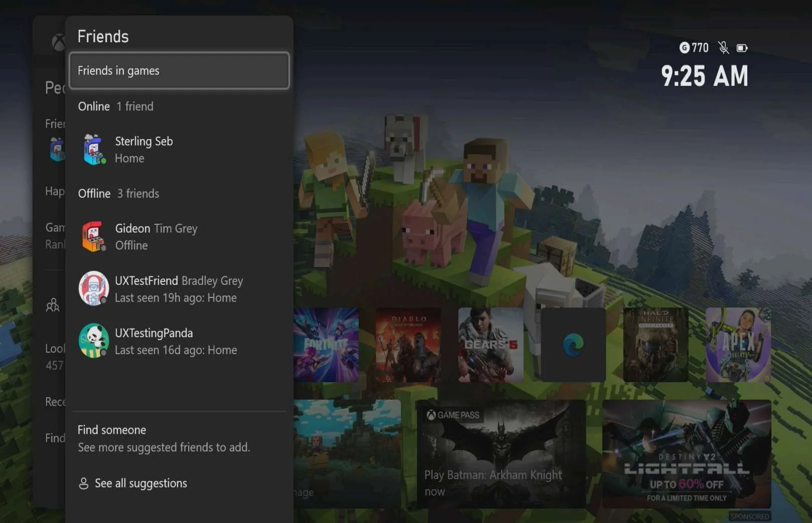Select UXTestingPanda friend name

point(154,333)
